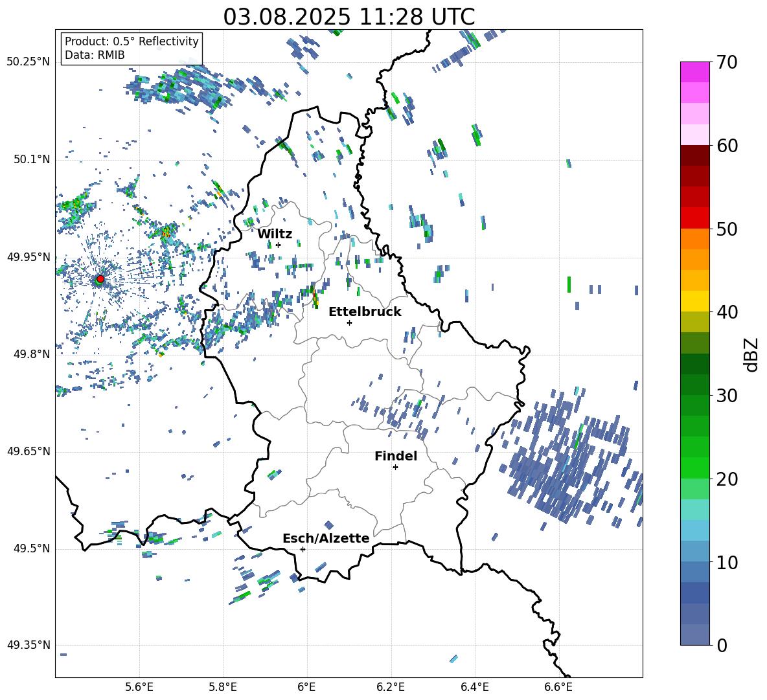Image resolution: width=767 pixels, height=700 pixels.
Task: Click the Wiltz city label
Action: point(275,234)
